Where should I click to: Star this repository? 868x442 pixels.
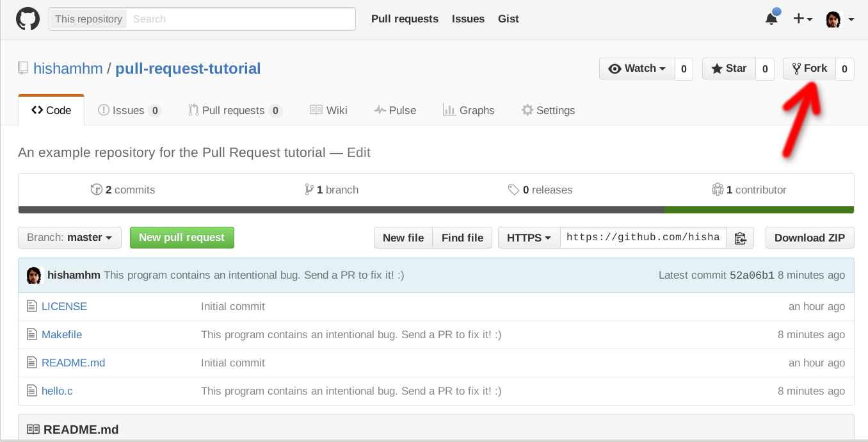coord(729,69)
